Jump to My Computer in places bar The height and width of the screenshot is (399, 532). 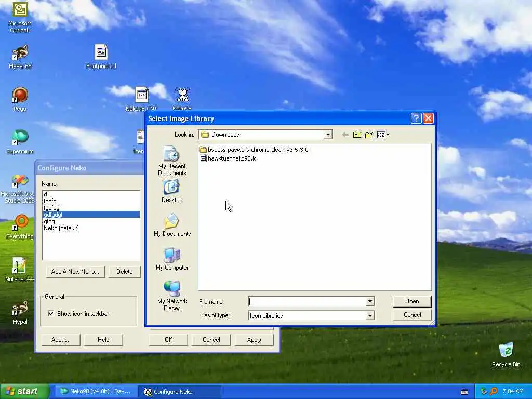coord(172,259)
